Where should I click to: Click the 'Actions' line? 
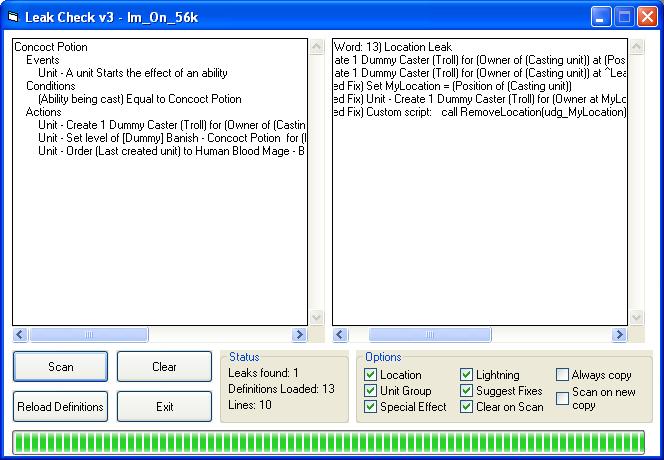[43, 112]
